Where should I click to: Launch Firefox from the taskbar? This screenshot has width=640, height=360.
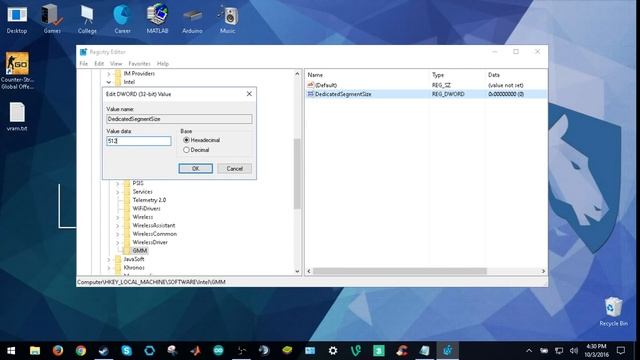pos(58,351)
